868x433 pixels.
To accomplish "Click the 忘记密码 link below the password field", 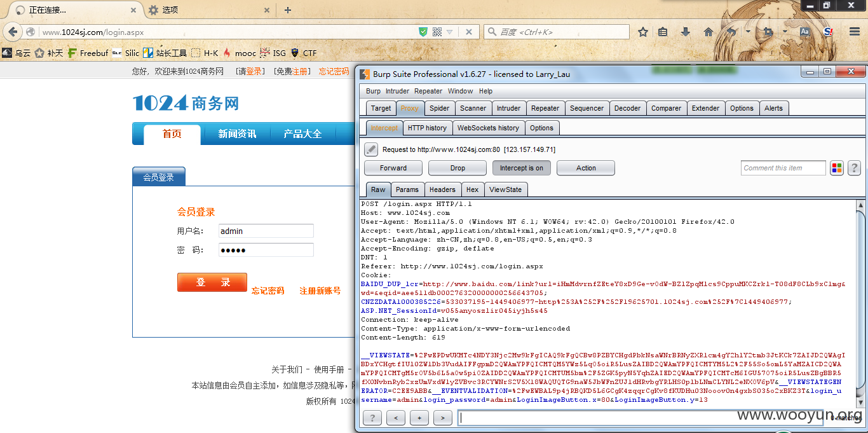I will [268, 291].
